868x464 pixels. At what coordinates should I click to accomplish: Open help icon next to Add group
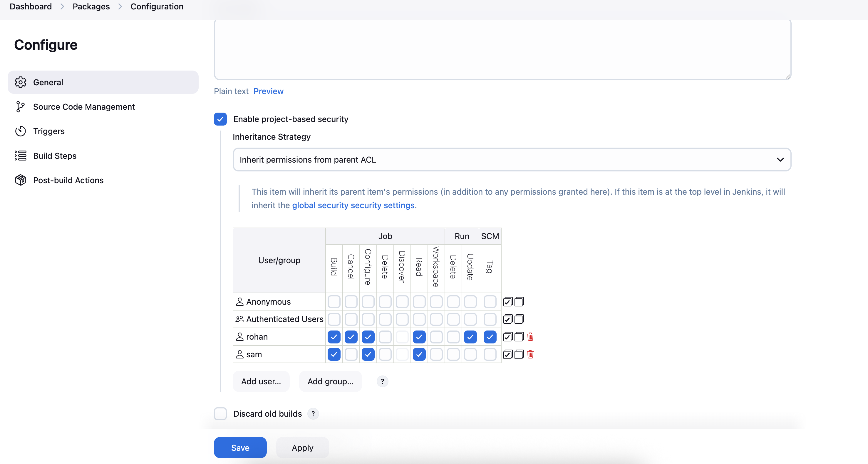click(x=382, y=381)
